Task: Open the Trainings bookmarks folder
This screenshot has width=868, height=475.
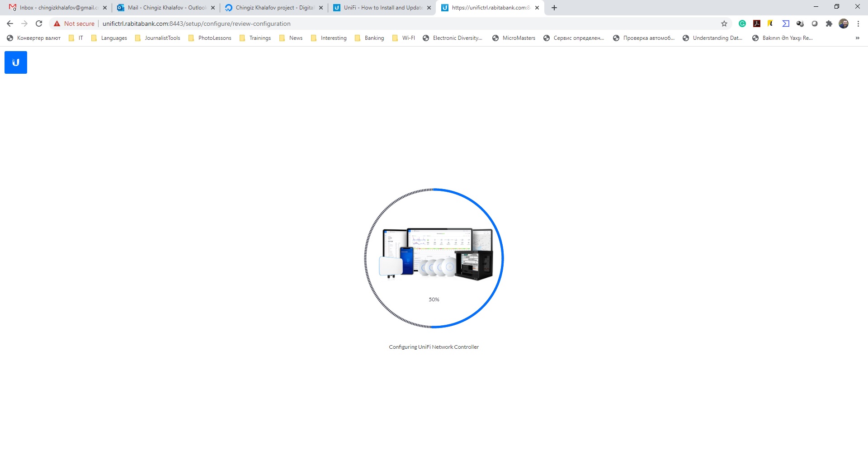Action: point(255,38)
